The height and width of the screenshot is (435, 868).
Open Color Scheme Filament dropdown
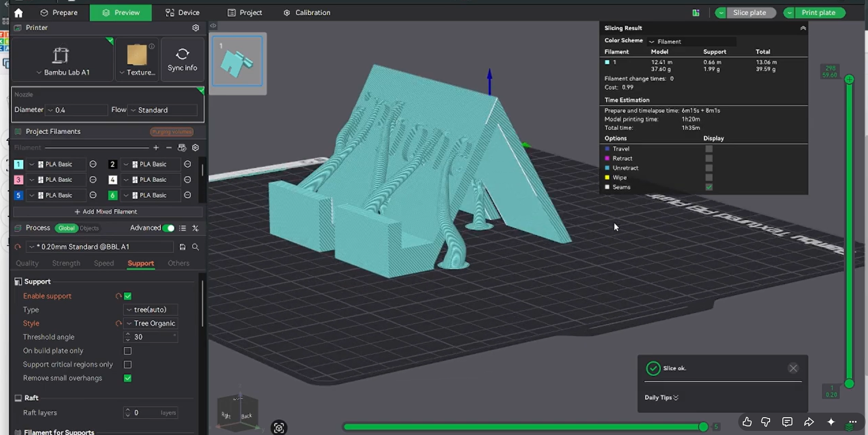point(691,41)
